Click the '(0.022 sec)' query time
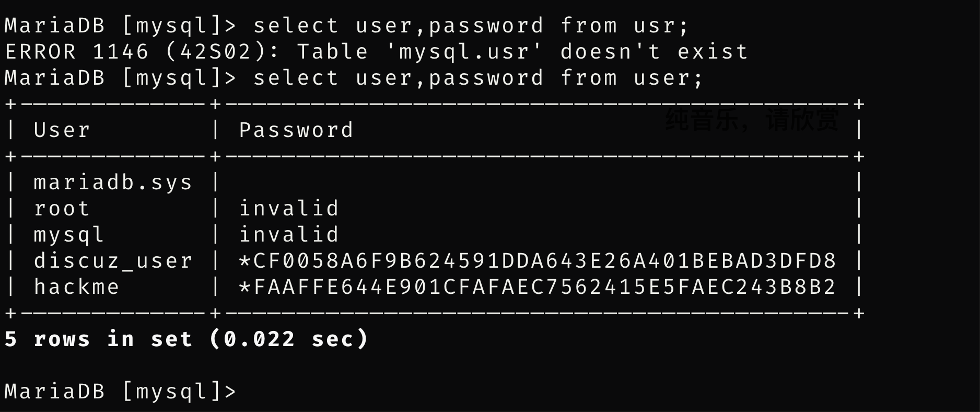This screenshot has height=412, width=980. point(289,339)
